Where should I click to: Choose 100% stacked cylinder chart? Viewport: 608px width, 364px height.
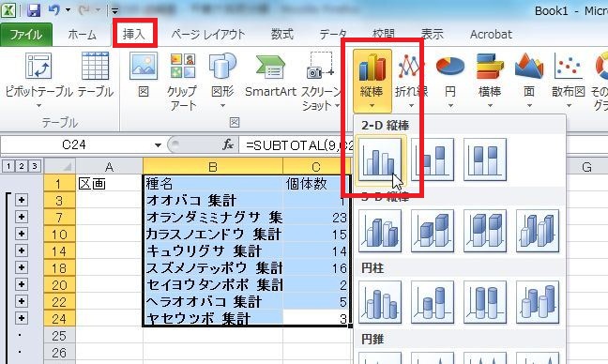tap(485, 302)
